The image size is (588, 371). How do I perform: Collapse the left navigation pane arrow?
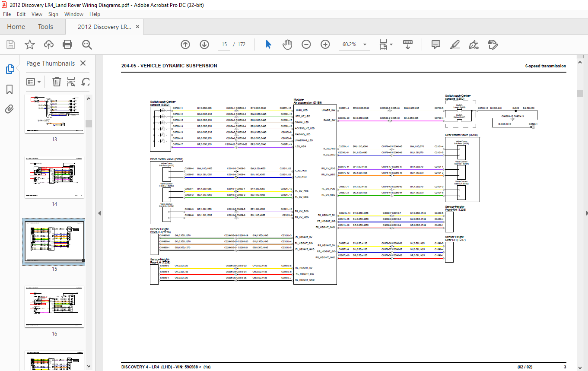point(99,213)
